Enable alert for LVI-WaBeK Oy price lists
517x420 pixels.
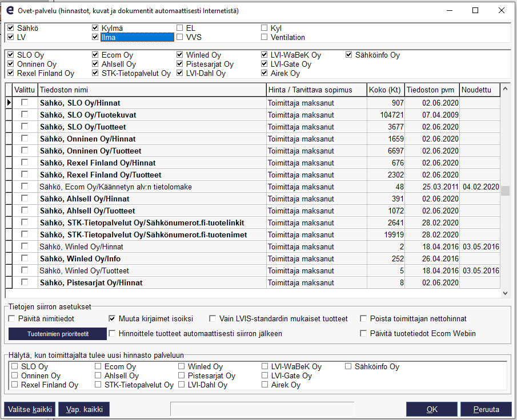264,366
